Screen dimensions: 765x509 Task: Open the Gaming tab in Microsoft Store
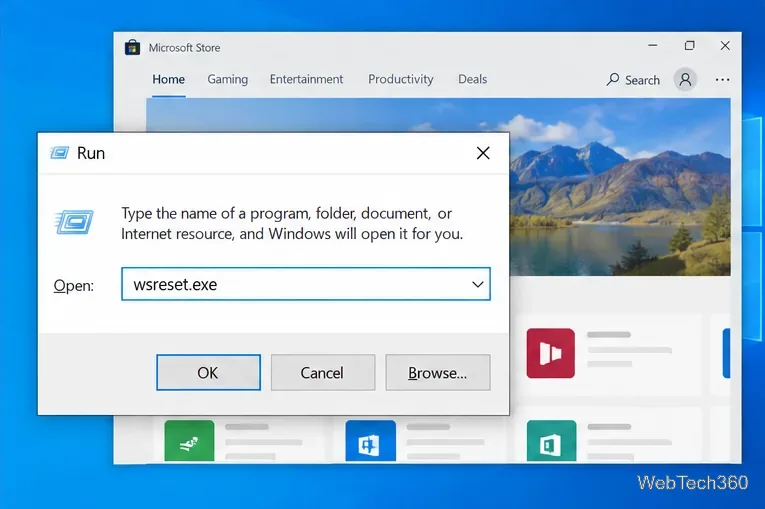click(227, 79)
